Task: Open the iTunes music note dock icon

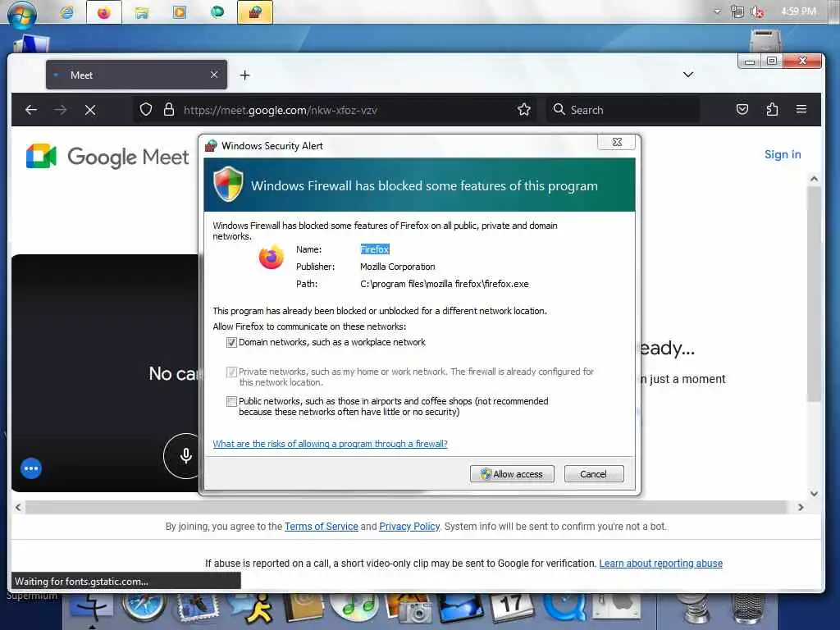Action: [x=354, y=608]
